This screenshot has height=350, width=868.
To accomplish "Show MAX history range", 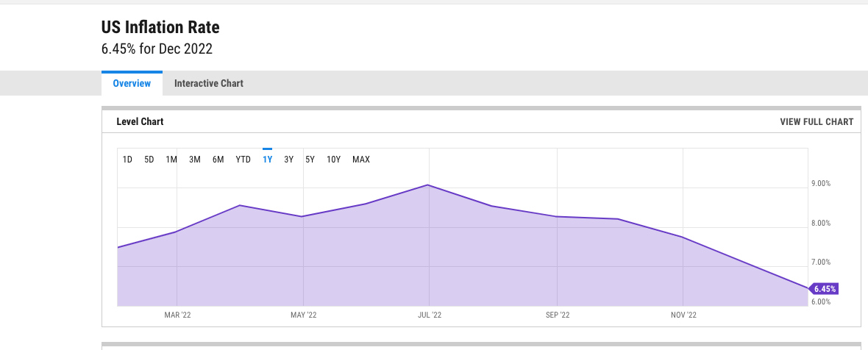I will coord(361,160).
